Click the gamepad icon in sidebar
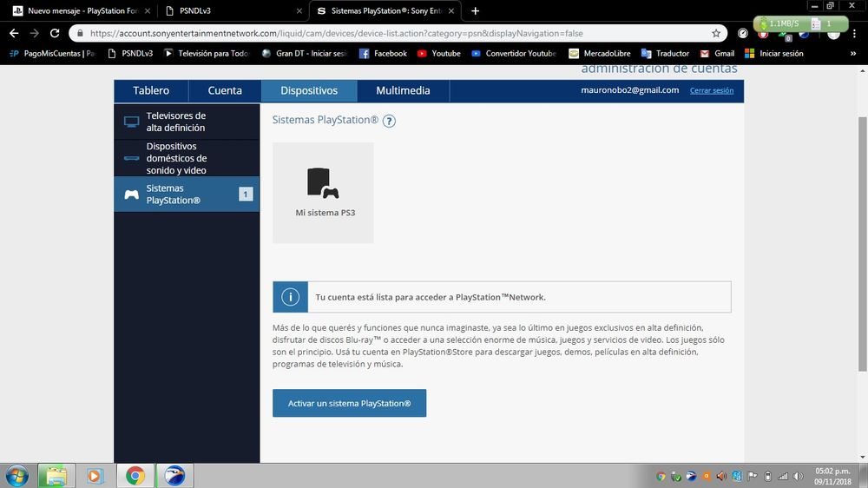Screen dimensions: 868x488 (x=132, y=195)
